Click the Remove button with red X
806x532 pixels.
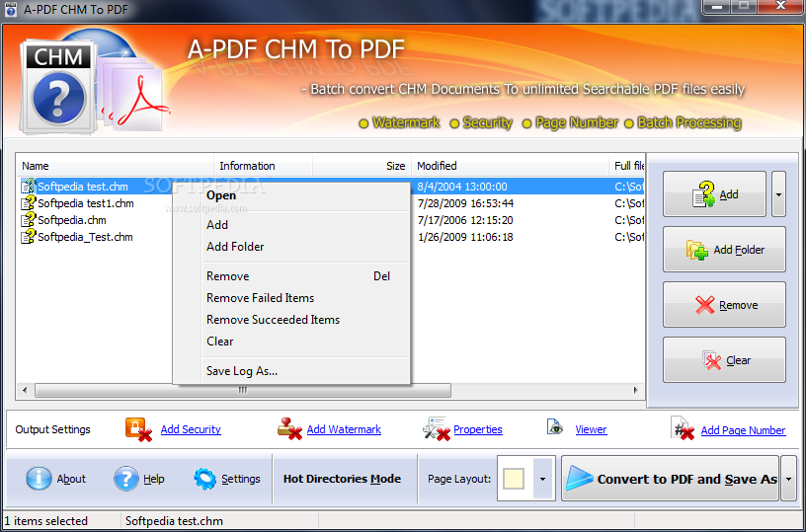pos(724,305)
